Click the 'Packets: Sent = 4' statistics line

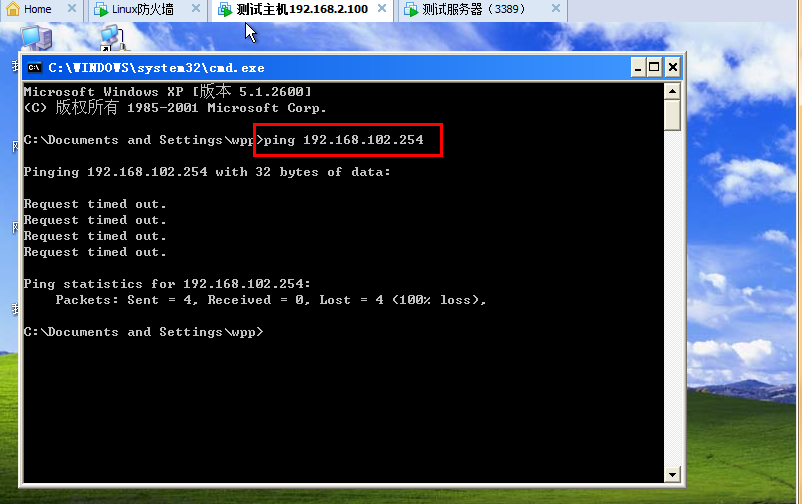tap(271, 300)
